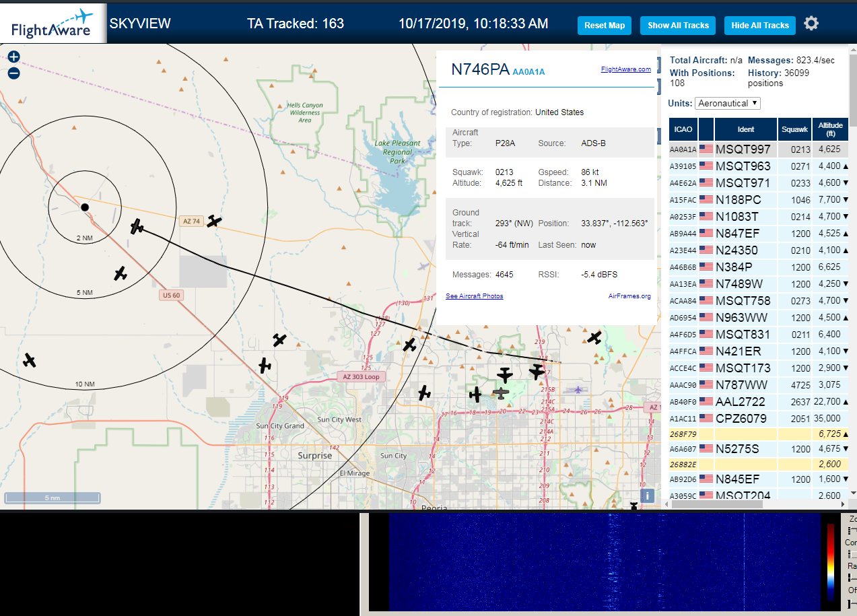Sort table by Ident column header
857x616 pixels.
click(746, 129)
